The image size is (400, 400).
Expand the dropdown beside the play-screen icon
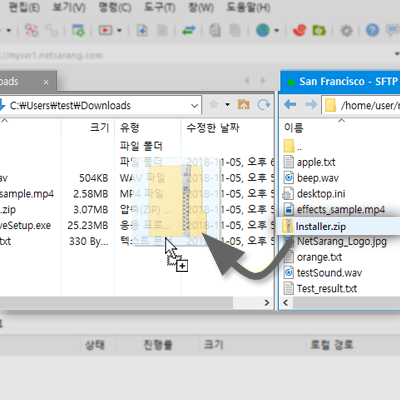[x=119, y=31]
